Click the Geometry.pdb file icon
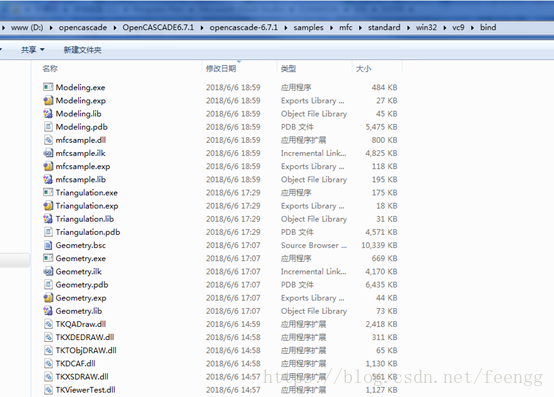554x397 pixels. pyautogui.click(x=48, y=284)
